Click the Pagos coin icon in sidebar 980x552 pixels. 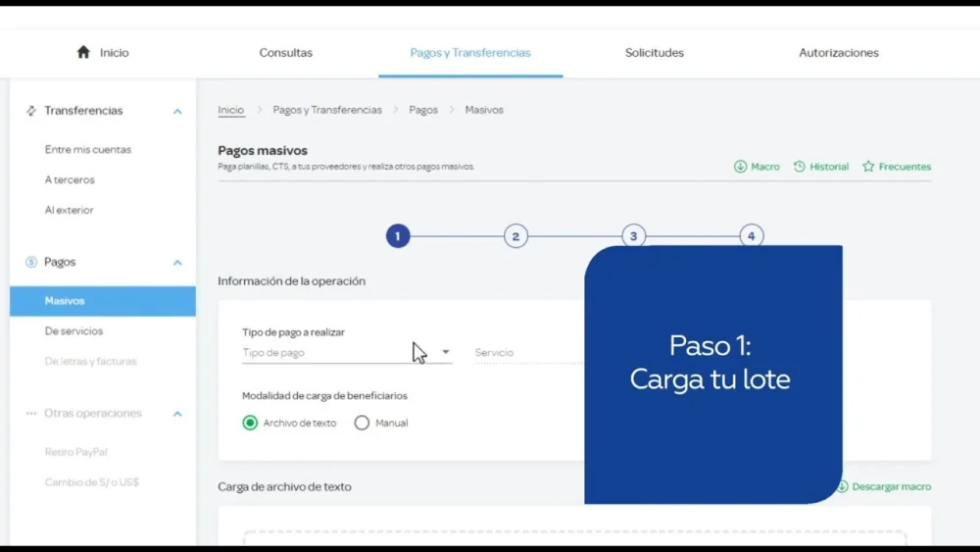31,262
